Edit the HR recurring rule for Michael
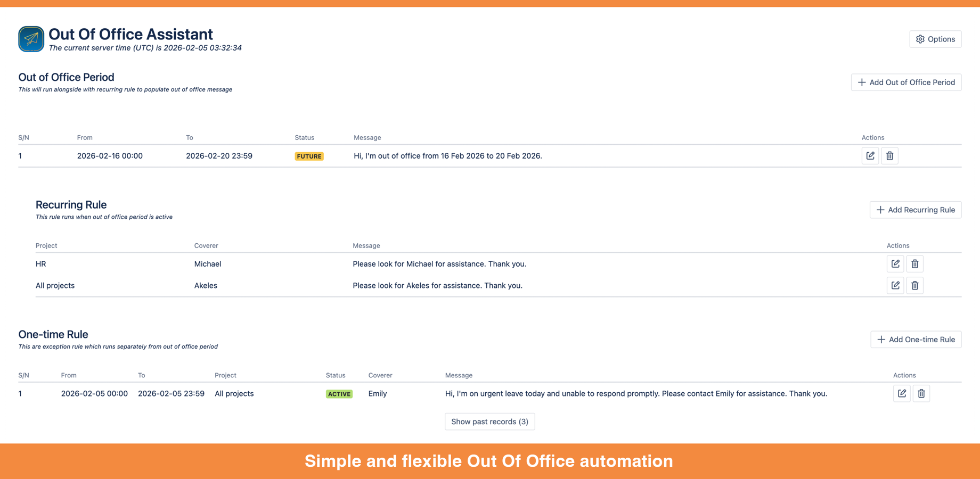 pyautogui.click(x=895, y=263)
